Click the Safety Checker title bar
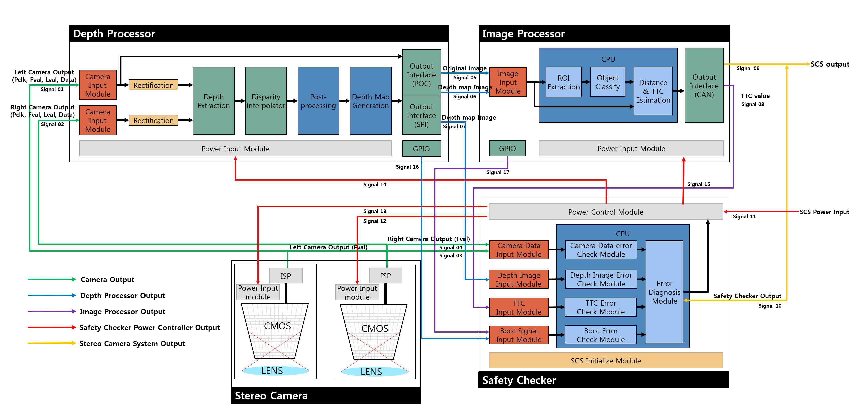The height and width of the screenshot is (413, 868). tap(604, 380)
